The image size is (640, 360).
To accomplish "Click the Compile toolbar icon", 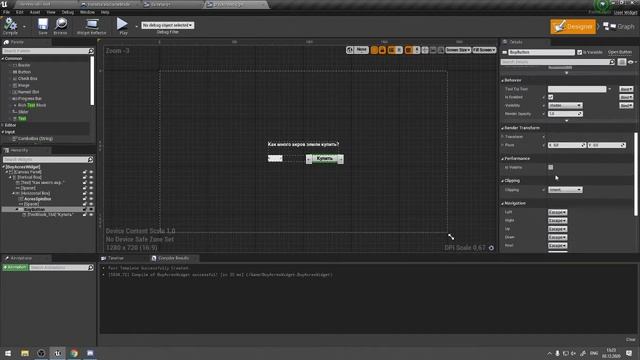I will point(10,26).
